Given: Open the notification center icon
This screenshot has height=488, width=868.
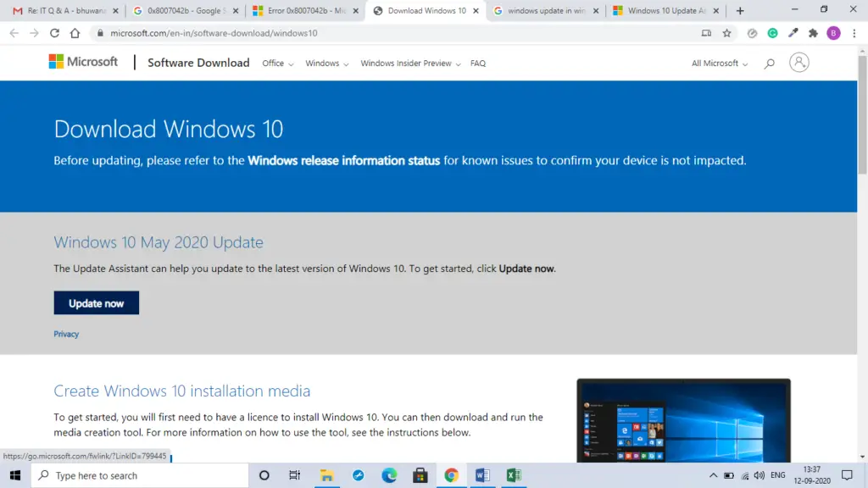Looking at the screenshot, I should point(847,475).
